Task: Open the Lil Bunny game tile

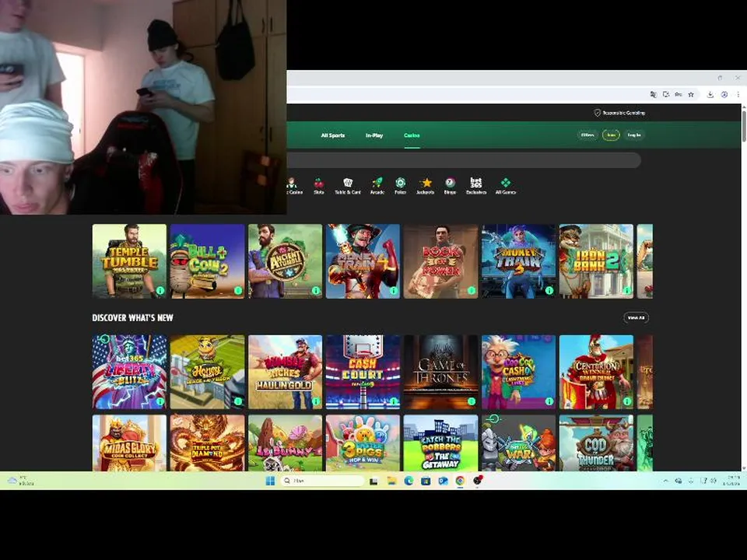Action: click(285, 443)
